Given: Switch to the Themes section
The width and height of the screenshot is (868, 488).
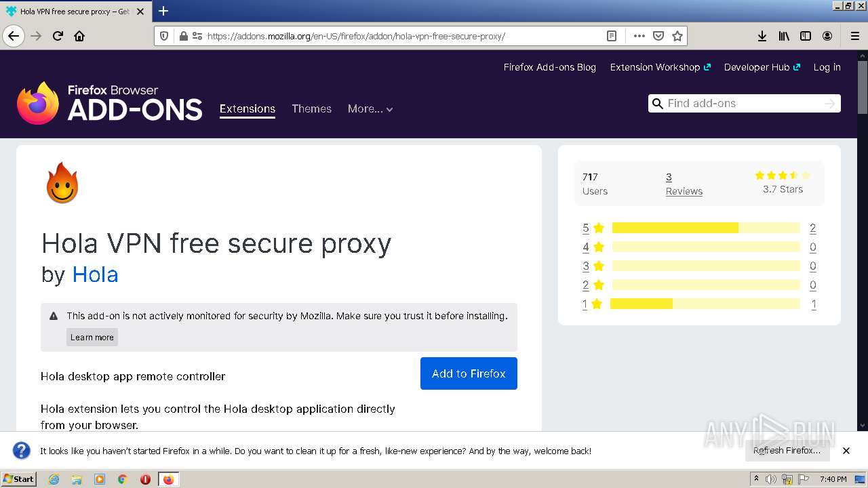Looking at the screenshot, I should point(311,108).
